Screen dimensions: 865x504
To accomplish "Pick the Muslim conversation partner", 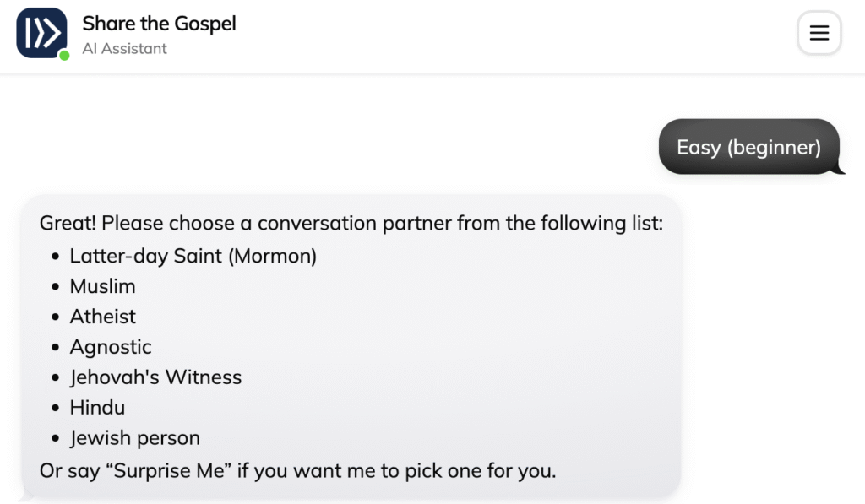I will point(102,286).
